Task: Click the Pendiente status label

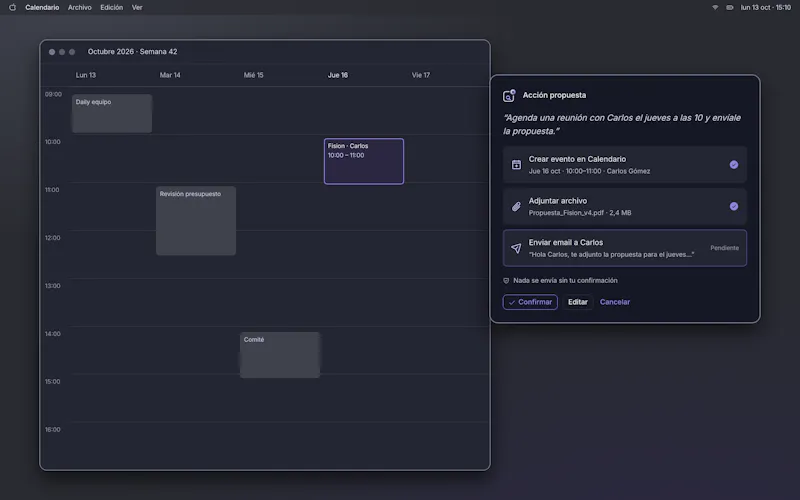Action: 724,248
